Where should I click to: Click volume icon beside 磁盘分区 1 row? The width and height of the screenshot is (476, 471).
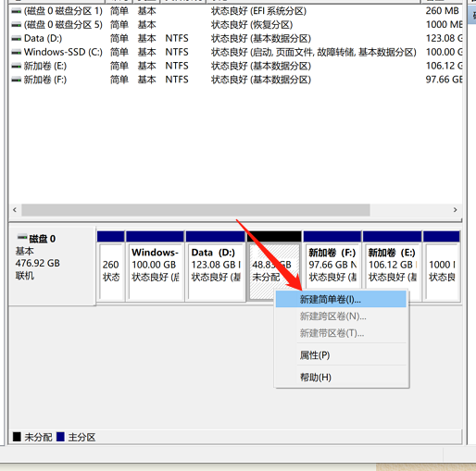pos(16,12)
